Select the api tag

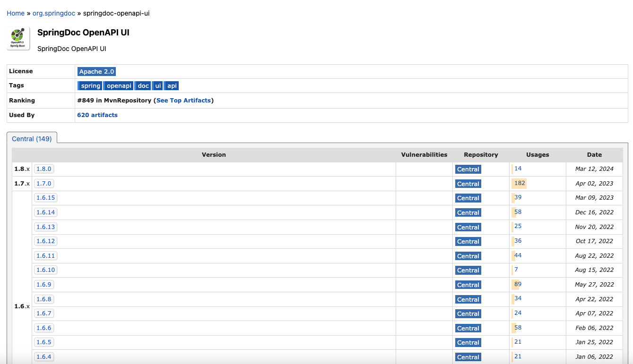(172, 85)
